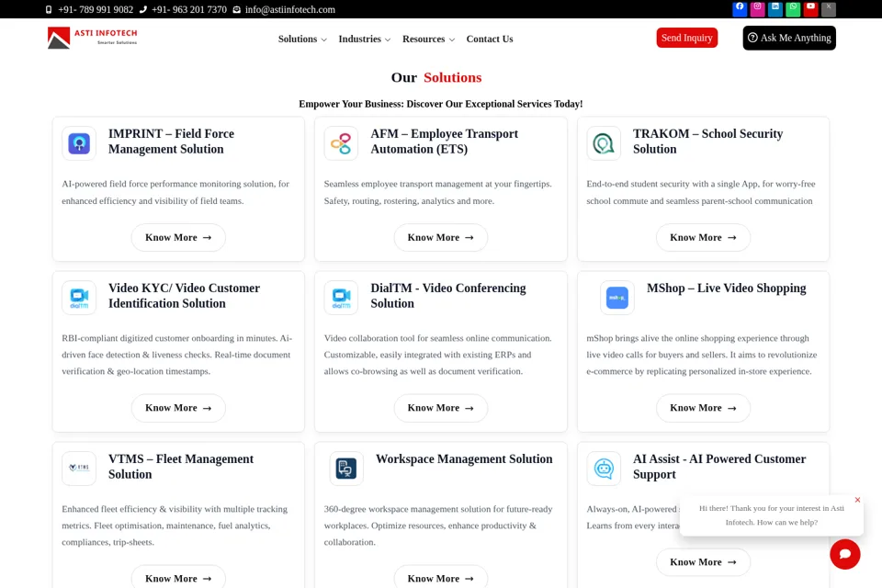The width and height of the screenshot is (882, 588).
Task: Click 'Empower Your Business' tagline text
Action: [440, 104]
